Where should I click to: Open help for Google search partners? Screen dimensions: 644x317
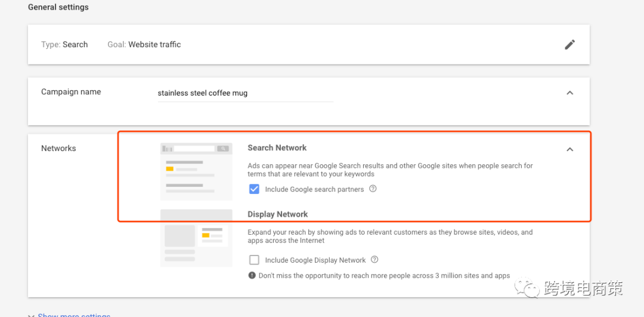pyautogui.click(x=373, y=189)
